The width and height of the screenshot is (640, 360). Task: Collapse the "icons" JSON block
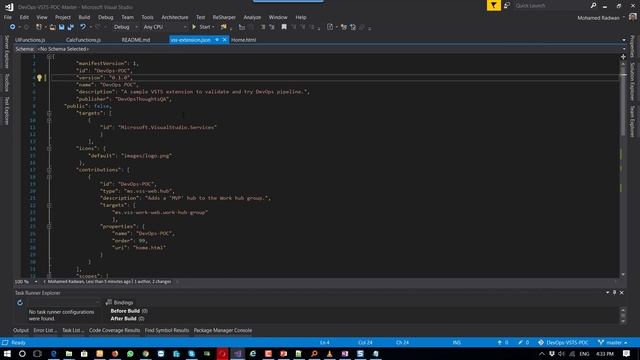click(x=49, y=149)
